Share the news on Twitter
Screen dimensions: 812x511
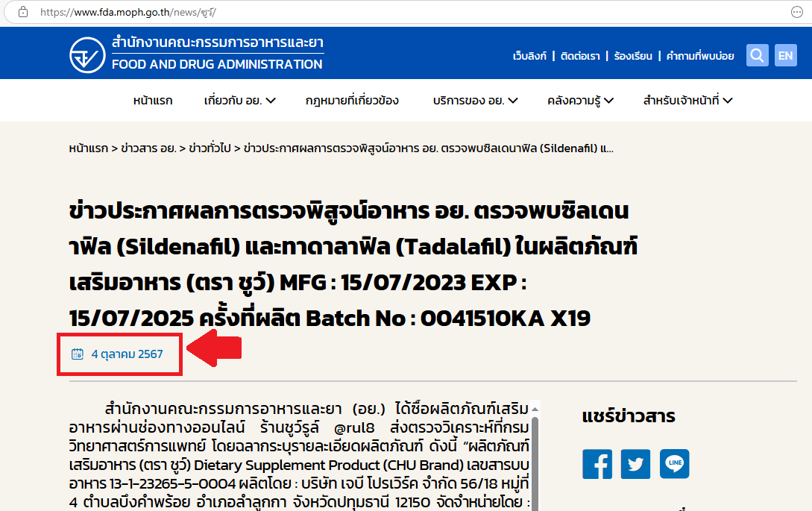click(x=635, y=464)
